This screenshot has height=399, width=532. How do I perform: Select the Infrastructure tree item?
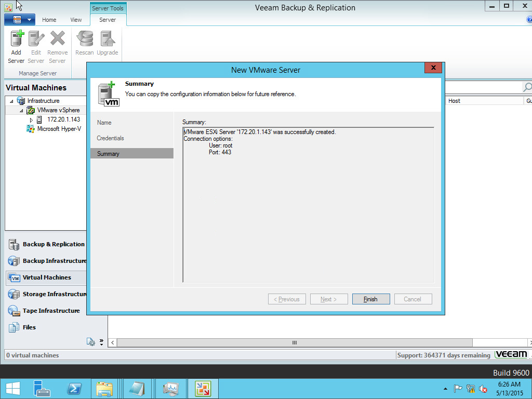click(x=44, y=101)
